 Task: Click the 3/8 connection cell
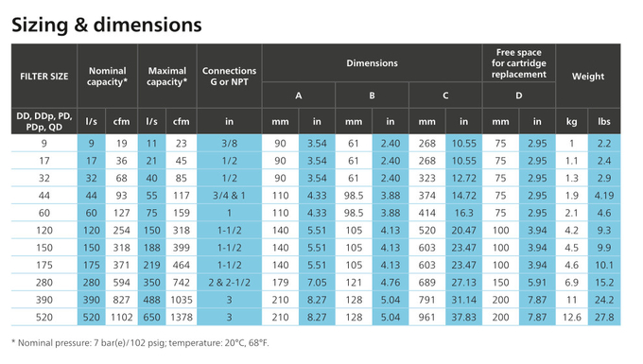(x=229, y=144)
